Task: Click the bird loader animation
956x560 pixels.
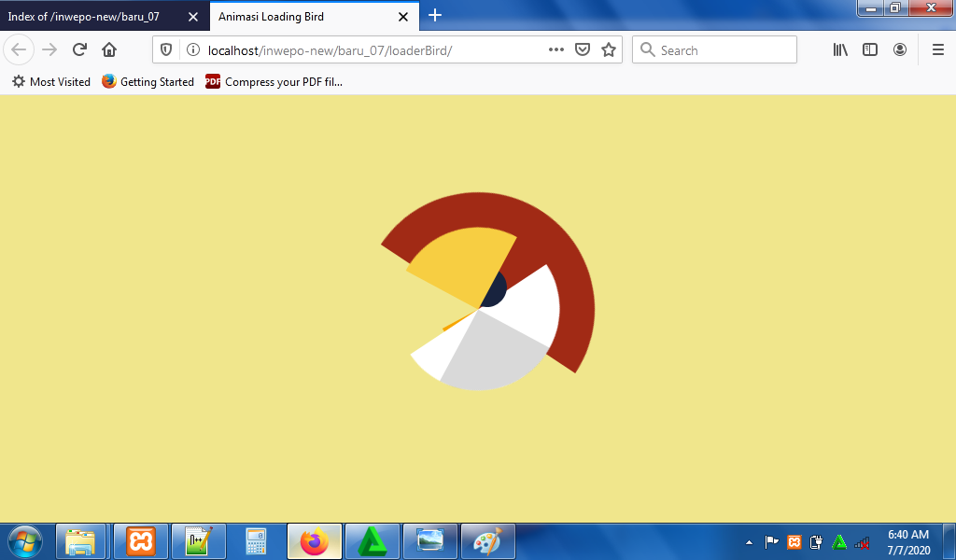Action: pos(487,291)
